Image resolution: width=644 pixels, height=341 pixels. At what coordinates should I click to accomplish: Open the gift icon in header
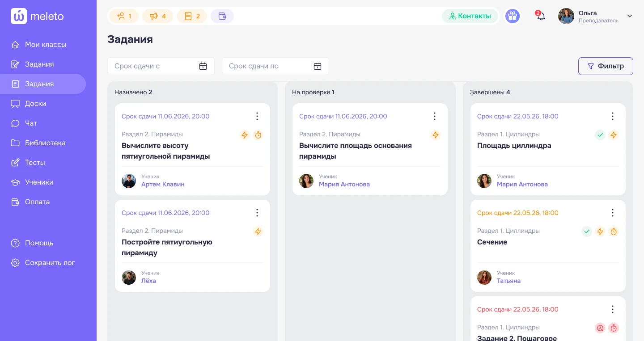[513, 16]
